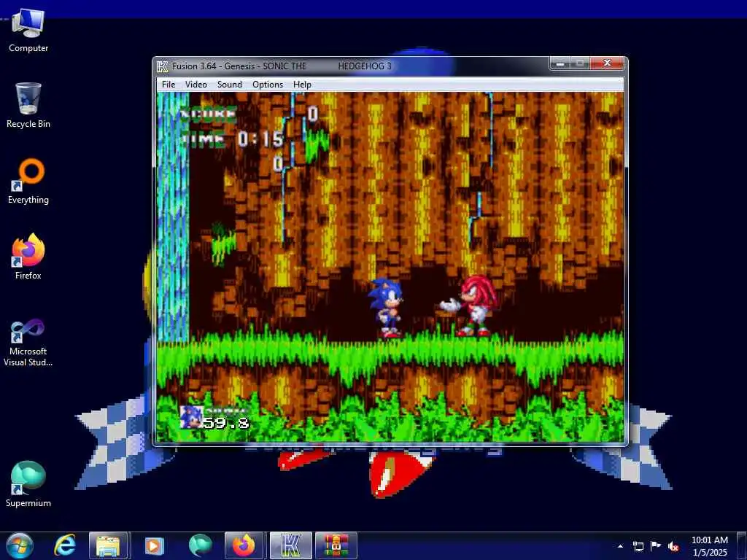Open Windows Media Player on taskbar

(x=153, y=545)
